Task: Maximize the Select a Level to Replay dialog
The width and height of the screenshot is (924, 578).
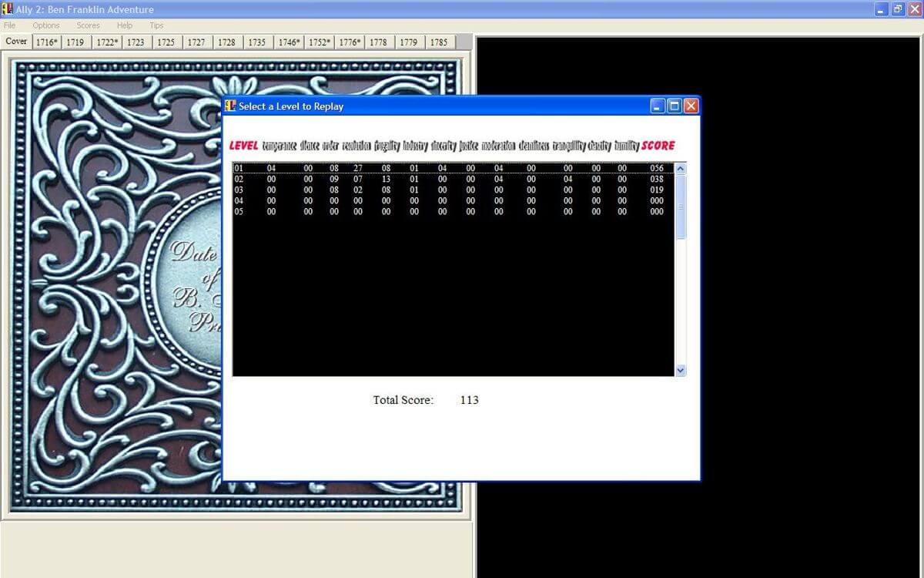Action: [675, 106]
